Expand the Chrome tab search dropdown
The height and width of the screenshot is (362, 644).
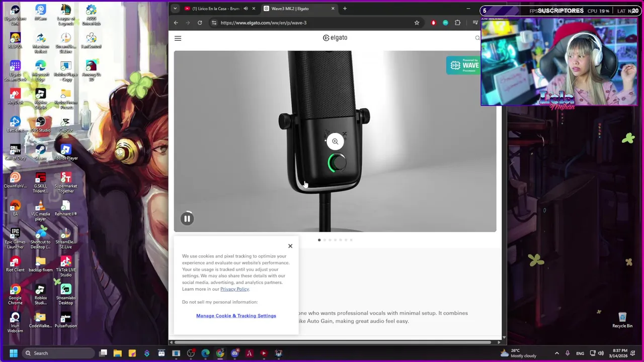coord(175,9)
